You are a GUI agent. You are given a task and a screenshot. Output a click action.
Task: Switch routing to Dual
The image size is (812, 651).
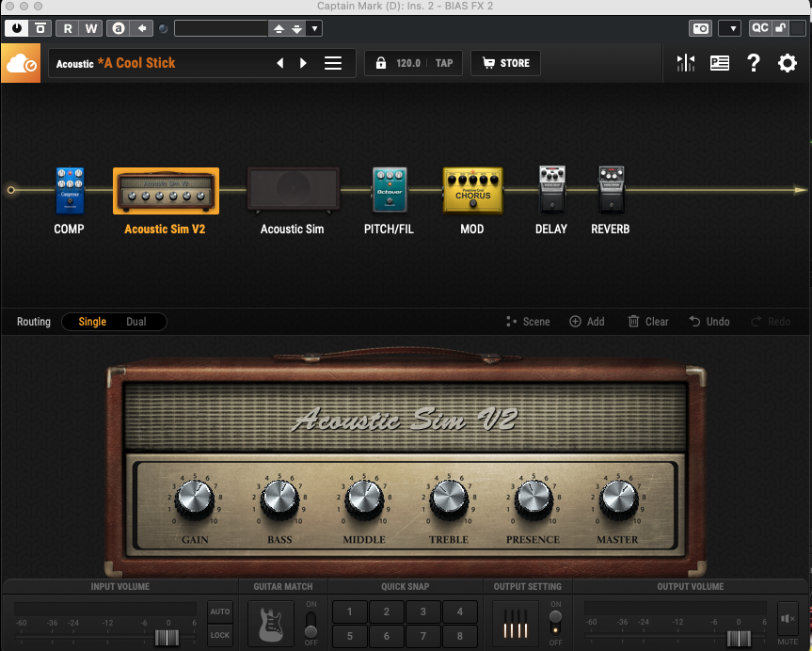pyautogui.click(x=136, y=322)
